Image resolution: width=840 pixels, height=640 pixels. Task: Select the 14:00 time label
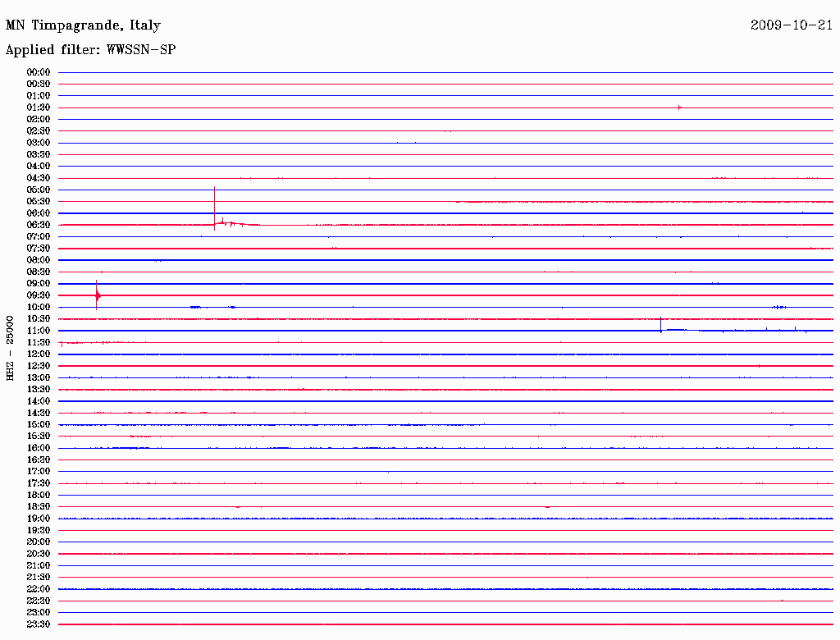coord(39,401)
